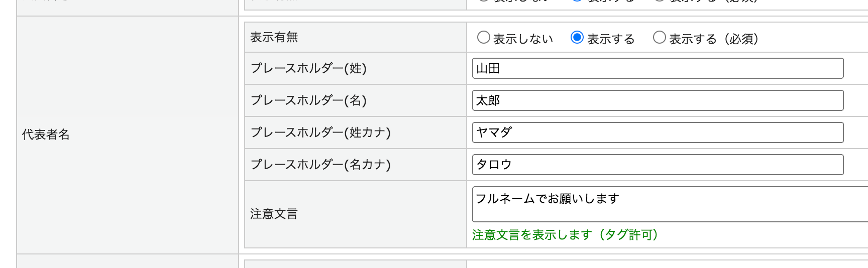Click the プレースホルダー(名カナ) label cell
Viewport: 868px width, 268px height.
[320, 165]
